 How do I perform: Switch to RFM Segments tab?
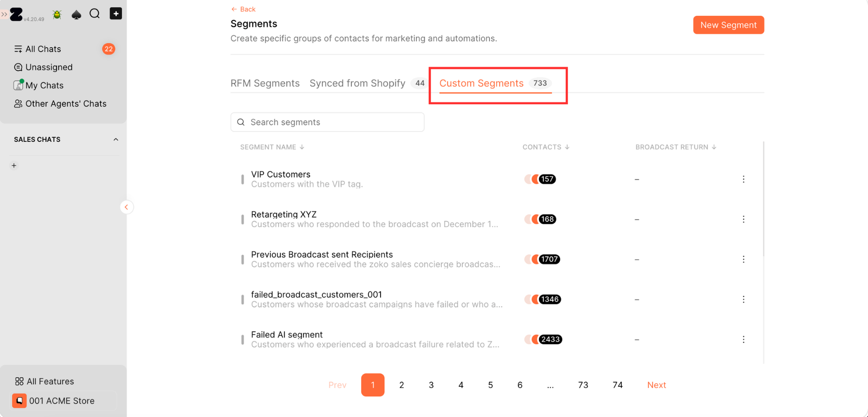265,83
